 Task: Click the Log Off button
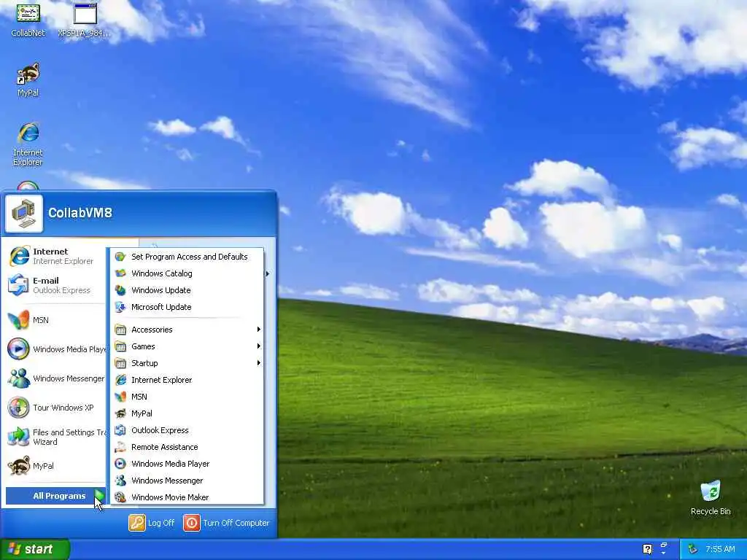pos(152,523)
